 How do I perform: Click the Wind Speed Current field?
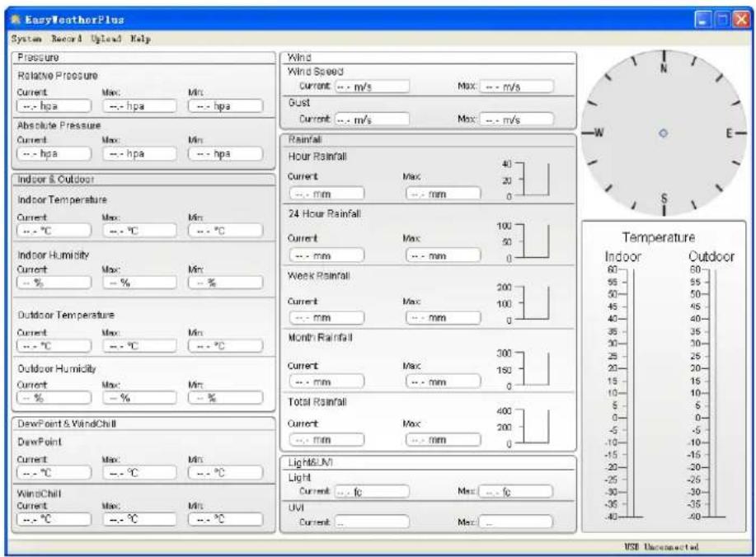pyautogui.click(x=372, y=87)
